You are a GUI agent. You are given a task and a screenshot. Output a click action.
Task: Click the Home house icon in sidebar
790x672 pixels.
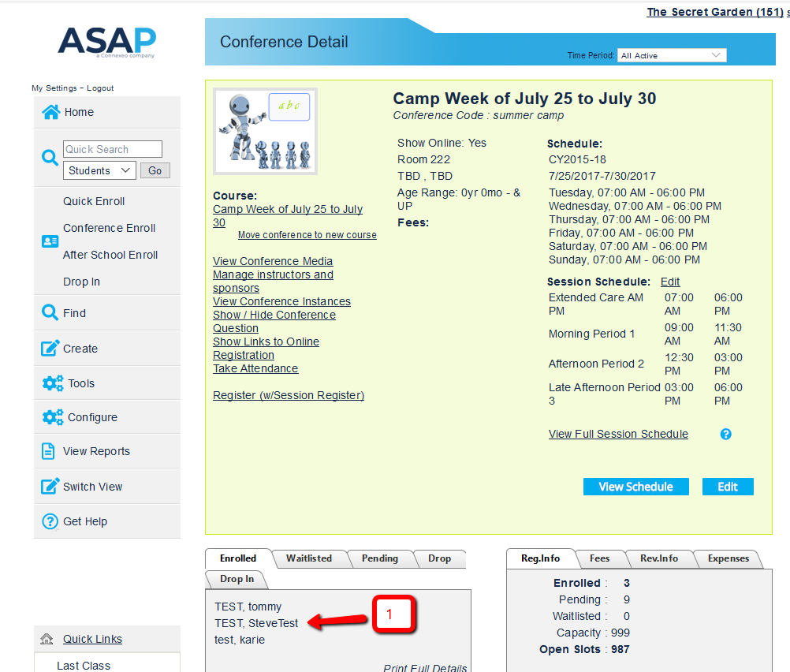point(51,112)
